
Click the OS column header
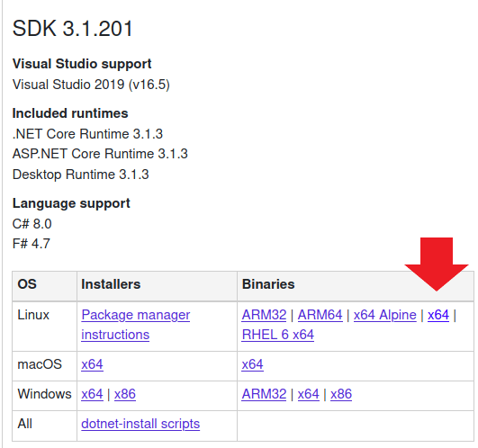pyautogui.click(x=27, y=284)
